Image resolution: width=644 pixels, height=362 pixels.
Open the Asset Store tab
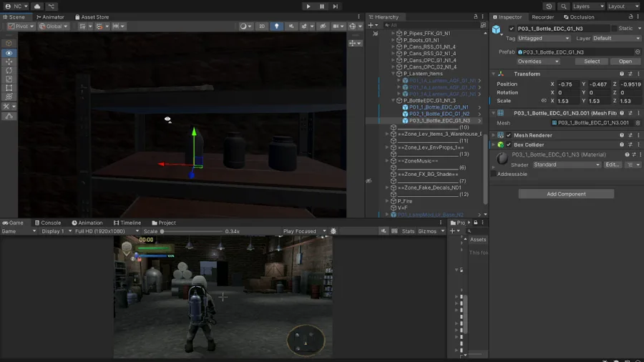pyautogui.click(x=92, y=17)
